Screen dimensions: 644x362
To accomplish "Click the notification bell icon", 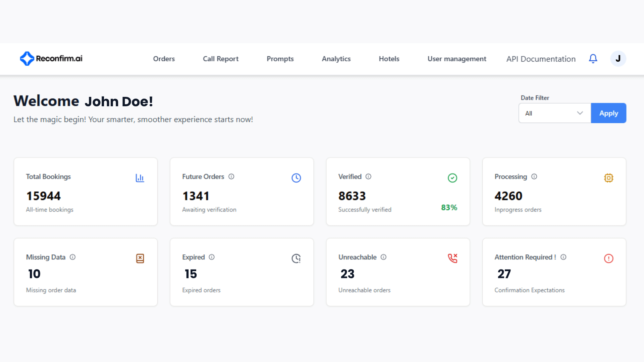I will [593, 59].
